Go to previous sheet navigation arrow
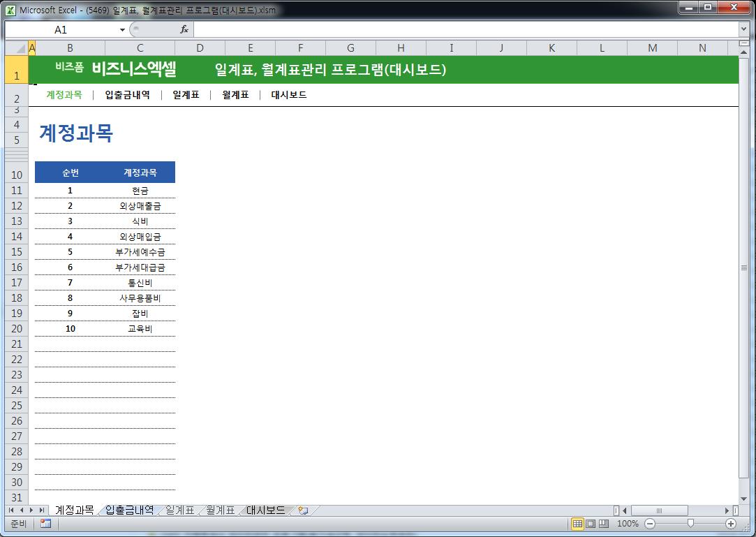This screenshot has height=537, width=756. click(21, 510)
